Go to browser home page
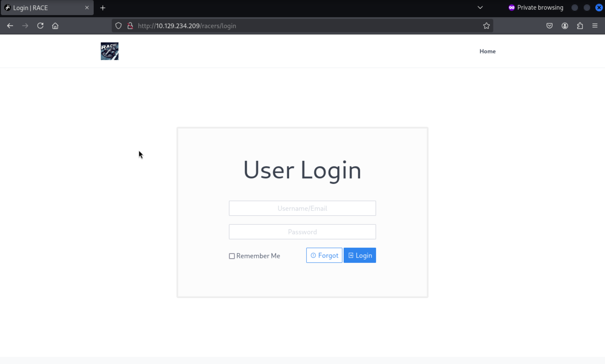The width and height of the screenshot is (605, 364). click(x=55, y=26)
